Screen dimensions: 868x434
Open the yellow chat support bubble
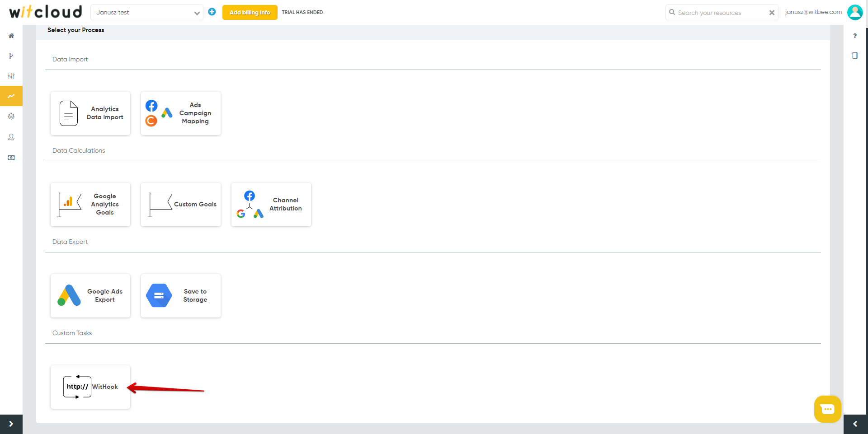pyautogui.click(x=827, y=409)
